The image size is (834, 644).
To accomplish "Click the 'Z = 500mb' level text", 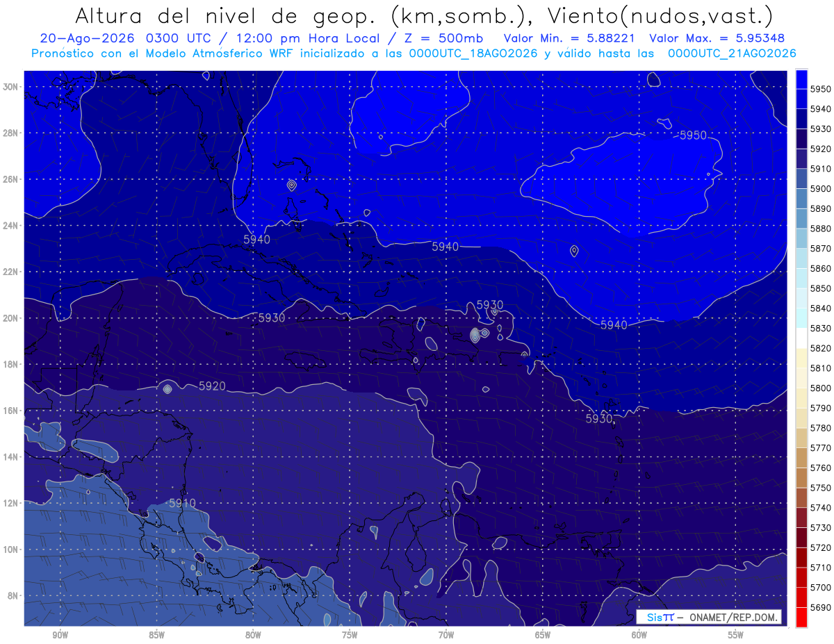I will click(x=443, y=39).
